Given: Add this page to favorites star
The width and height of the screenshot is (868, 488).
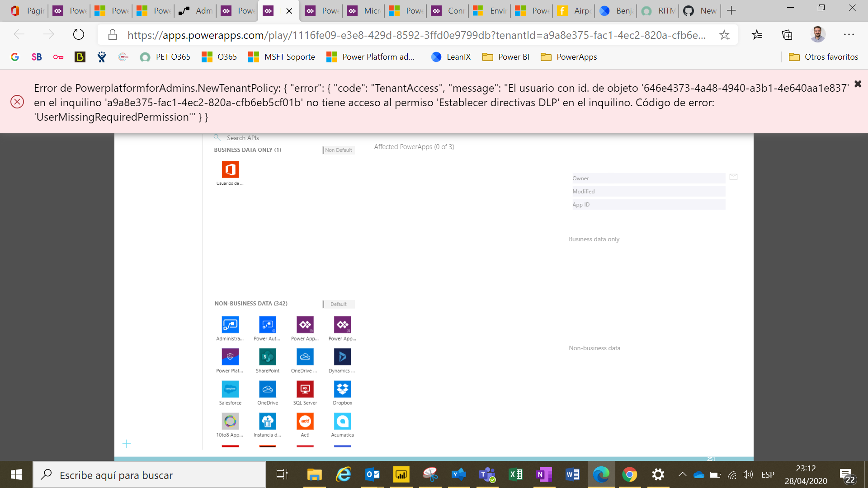Looking at the screenshot, I should coord(724,35).
